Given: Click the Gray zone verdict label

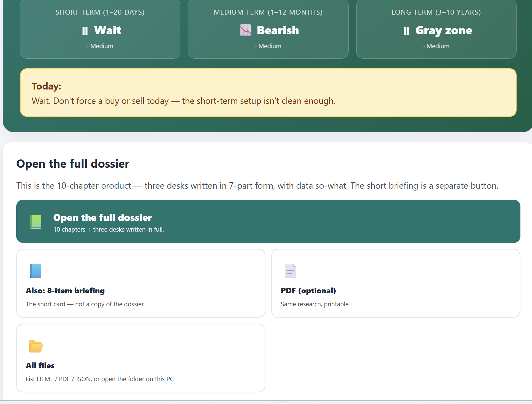Looking at the screenshot, I should click(444, 31).
